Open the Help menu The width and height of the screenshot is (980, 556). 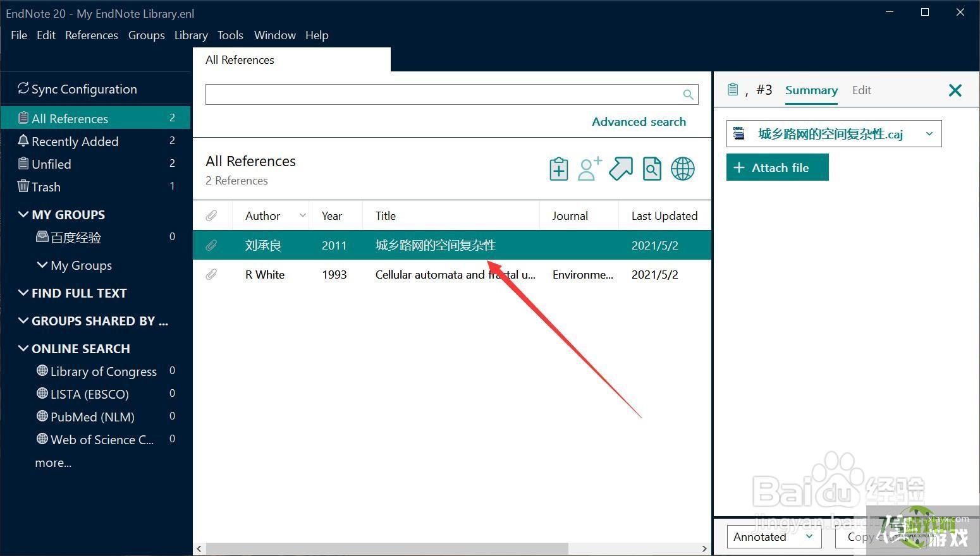tap(317, 35)
